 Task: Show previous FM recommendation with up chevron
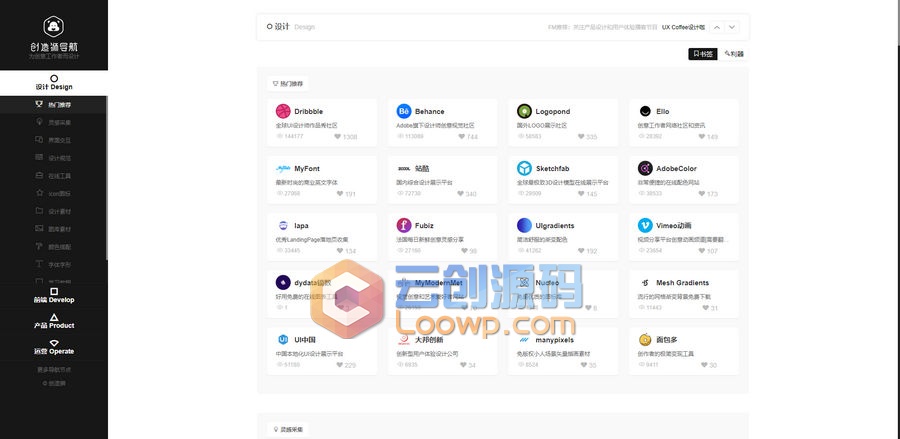[x=717, y=27]
